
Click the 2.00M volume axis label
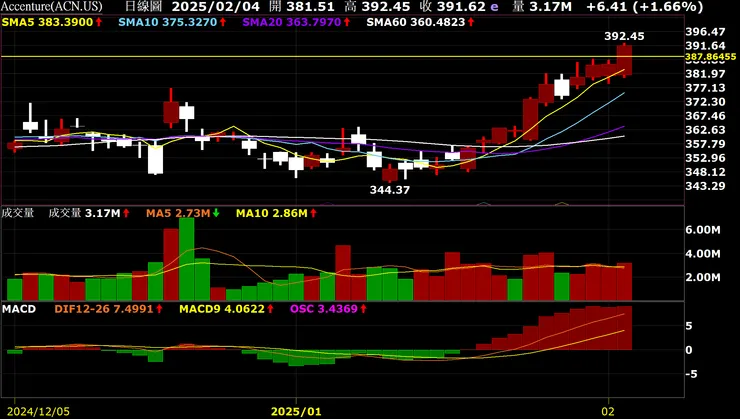point(703,277)
